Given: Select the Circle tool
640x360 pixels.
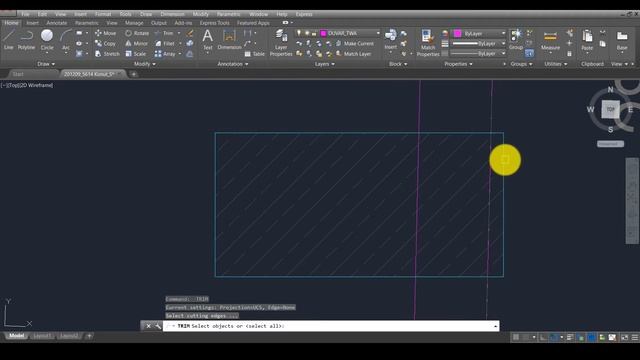Looking at the screenshot, I should pos(47,40).
